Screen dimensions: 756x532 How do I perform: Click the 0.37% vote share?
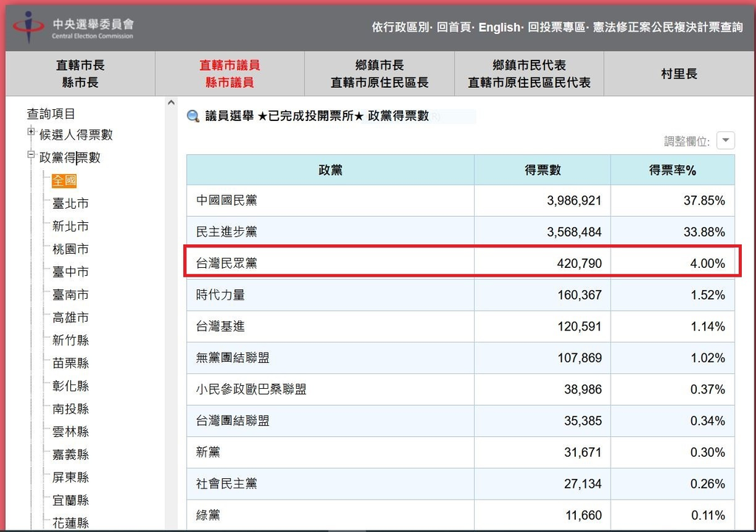pyautogui.click(x=708, y=390)
